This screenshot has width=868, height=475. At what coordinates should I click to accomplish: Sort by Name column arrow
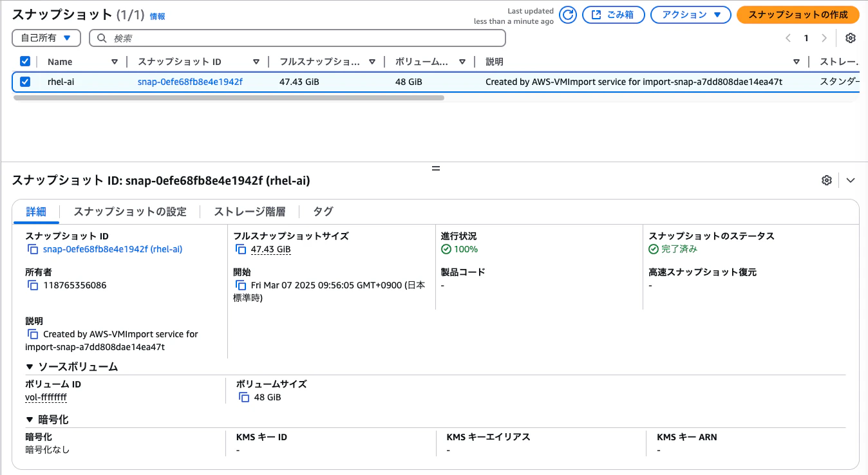[115, 62]
